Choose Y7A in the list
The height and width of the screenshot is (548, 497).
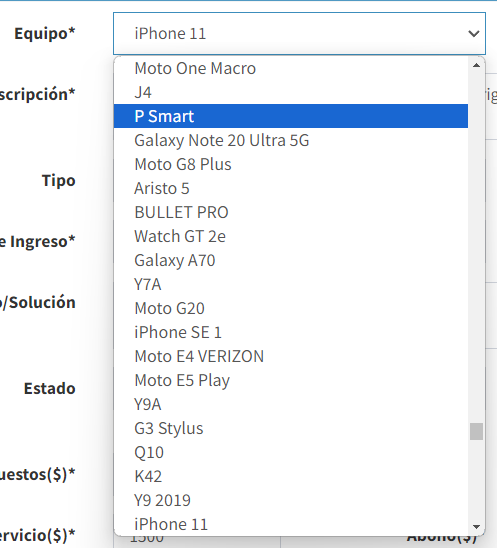click(291, 284)
